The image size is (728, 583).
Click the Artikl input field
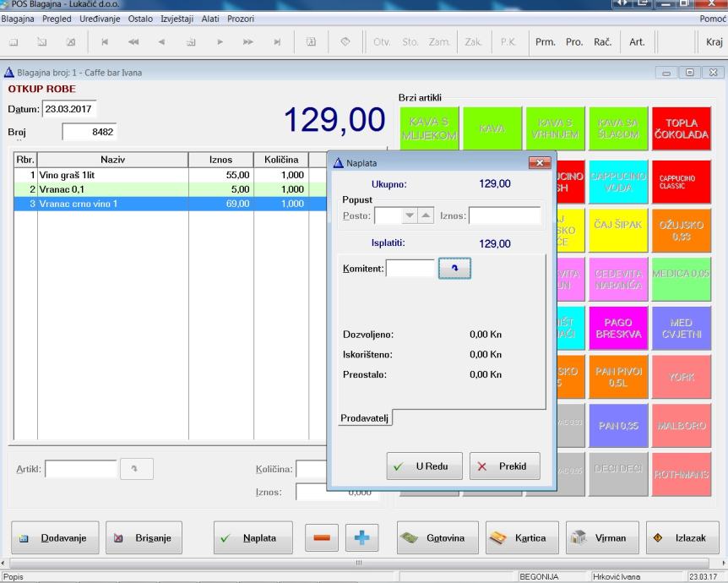click(81, 469)
